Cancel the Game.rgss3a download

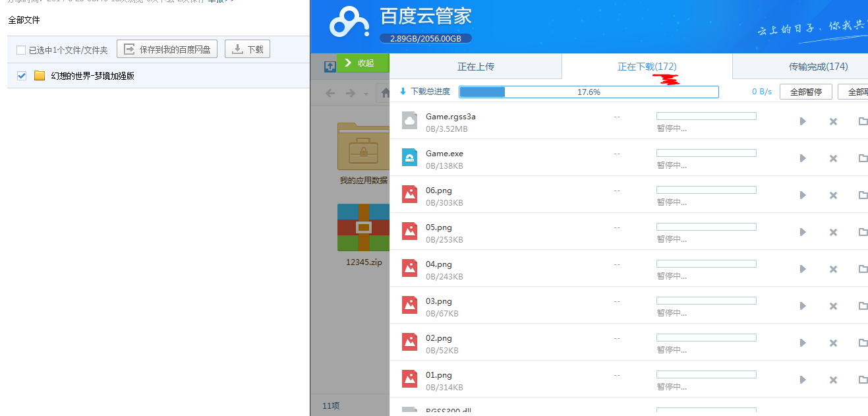(833, 121)
